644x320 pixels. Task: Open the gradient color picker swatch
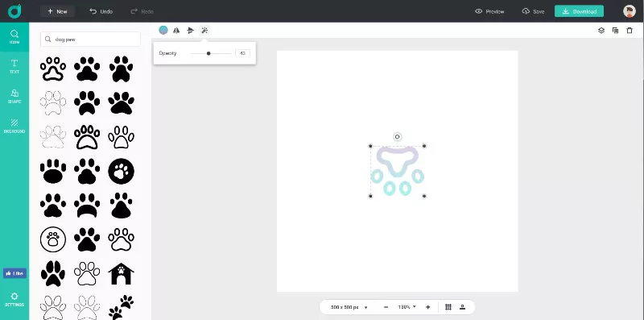coord(163,30)
